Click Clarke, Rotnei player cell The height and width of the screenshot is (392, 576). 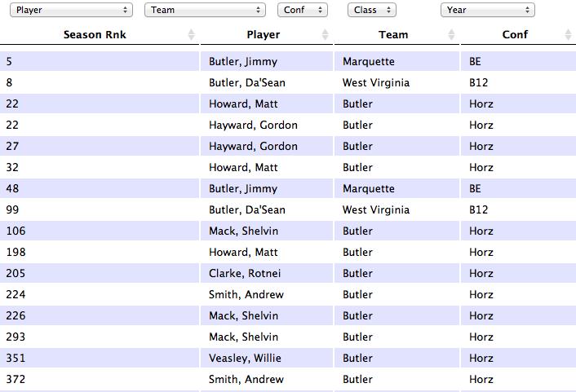pos(244,273)
